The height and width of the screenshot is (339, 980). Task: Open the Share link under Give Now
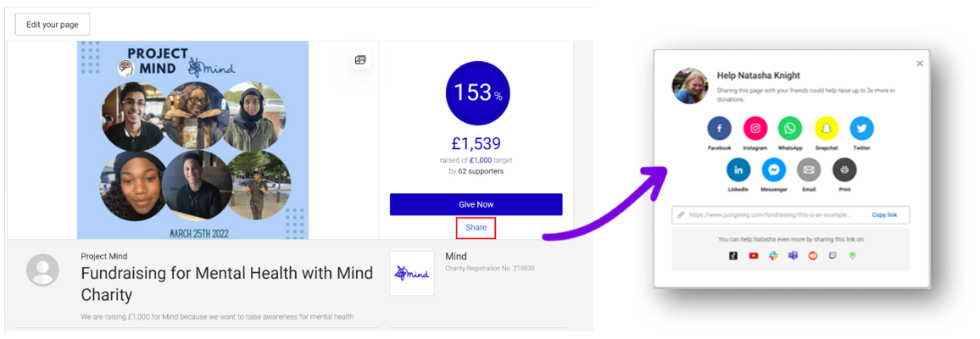click(476, 227)
